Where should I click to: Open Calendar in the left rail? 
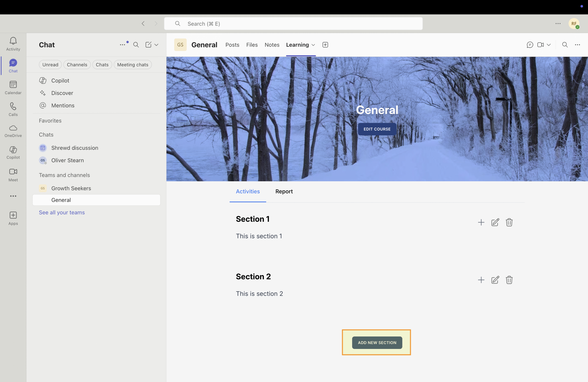click(13, 88)
